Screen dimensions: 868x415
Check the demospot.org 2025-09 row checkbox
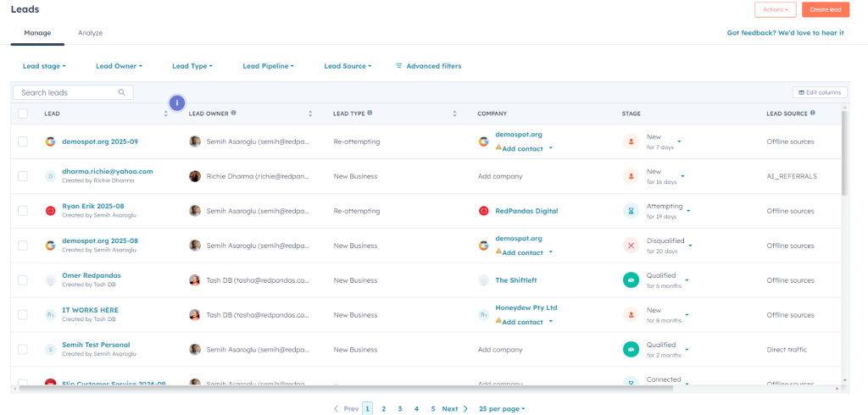coord(23,141)
